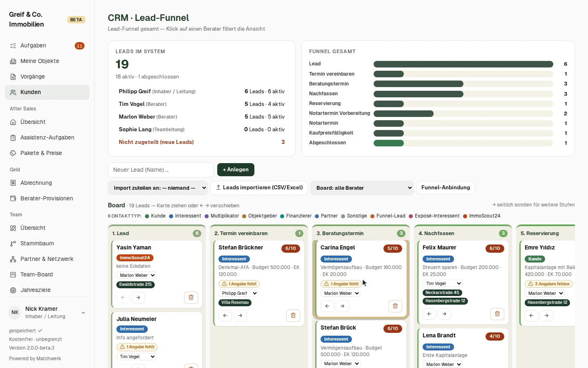This screenshot has height=368, width=588.
Task: Open the 'Import zuteilen an' dropdown
Action: (x=158, y=188)
